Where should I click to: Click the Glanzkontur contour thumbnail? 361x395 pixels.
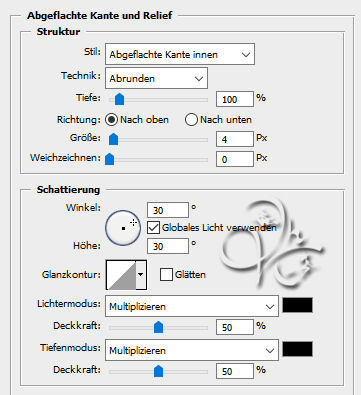pyautogui.click(x=121, y=275)
